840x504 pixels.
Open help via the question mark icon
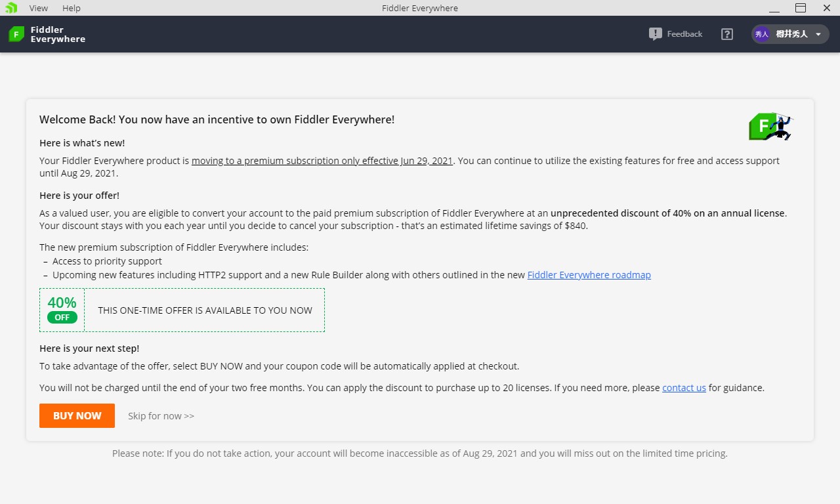[726, 34]
